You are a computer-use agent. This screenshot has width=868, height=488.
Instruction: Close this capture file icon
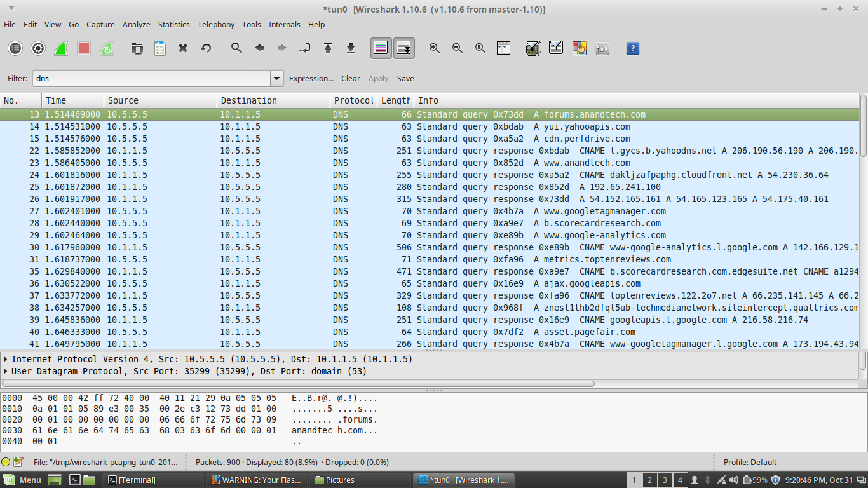pos(183,48)
